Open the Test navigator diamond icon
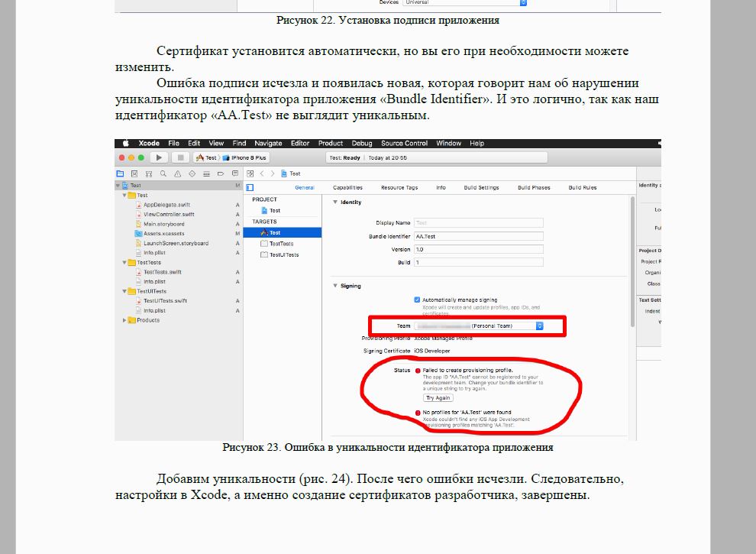The height and width of the screenshot is (554, 756). [192, 173]
